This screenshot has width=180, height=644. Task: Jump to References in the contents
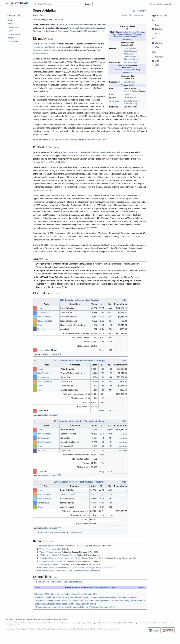12,38
